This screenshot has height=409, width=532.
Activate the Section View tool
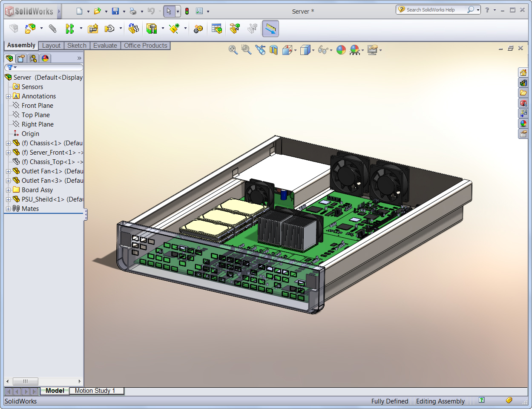273,50
